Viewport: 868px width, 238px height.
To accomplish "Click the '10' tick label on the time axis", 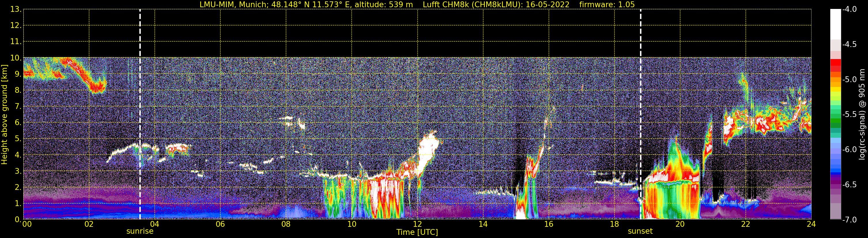I will [x=352, y=224].
